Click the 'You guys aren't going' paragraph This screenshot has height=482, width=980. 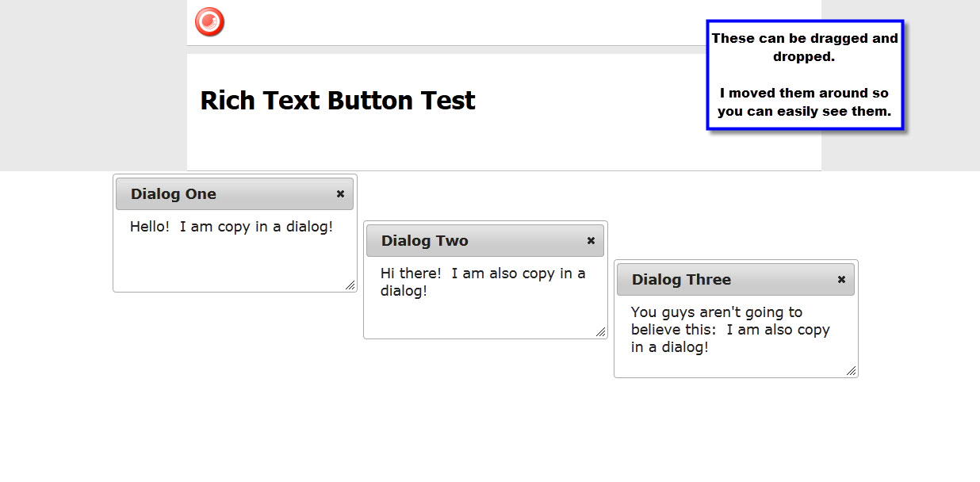coord(729,330)
